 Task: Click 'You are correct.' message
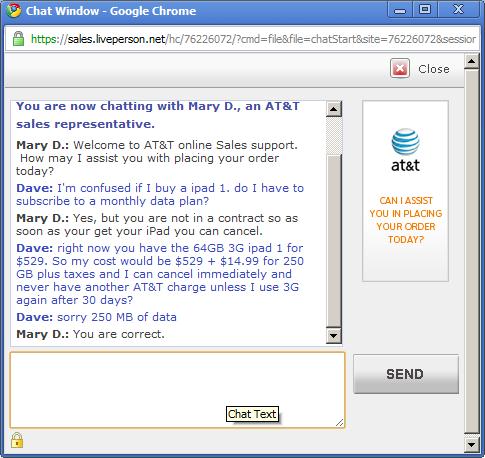pyautogui.click(x=90, y=334)
